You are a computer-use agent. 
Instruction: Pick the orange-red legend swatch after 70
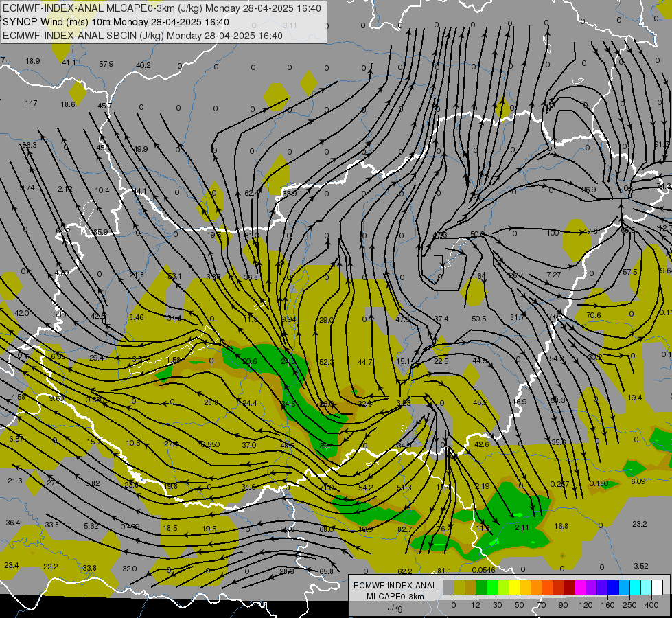tap(547, 587)
